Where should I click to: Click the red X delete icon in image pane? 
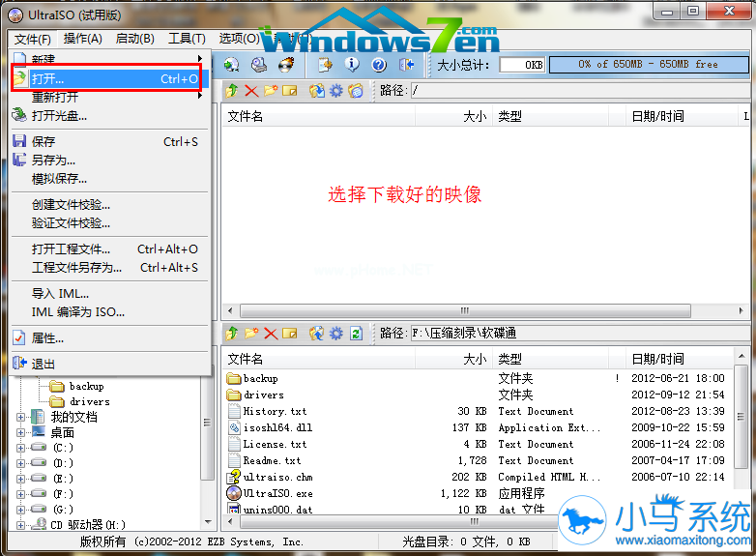(251, 90)
